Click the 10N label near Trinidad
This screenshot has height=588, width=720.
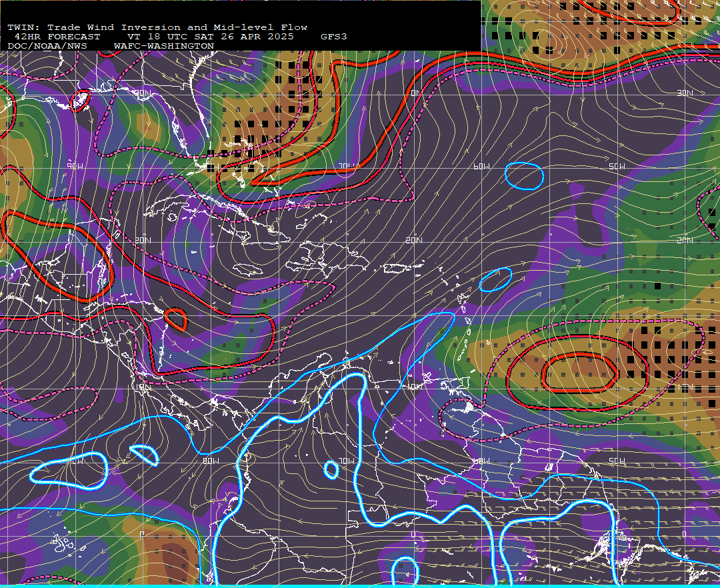point(414,387)
